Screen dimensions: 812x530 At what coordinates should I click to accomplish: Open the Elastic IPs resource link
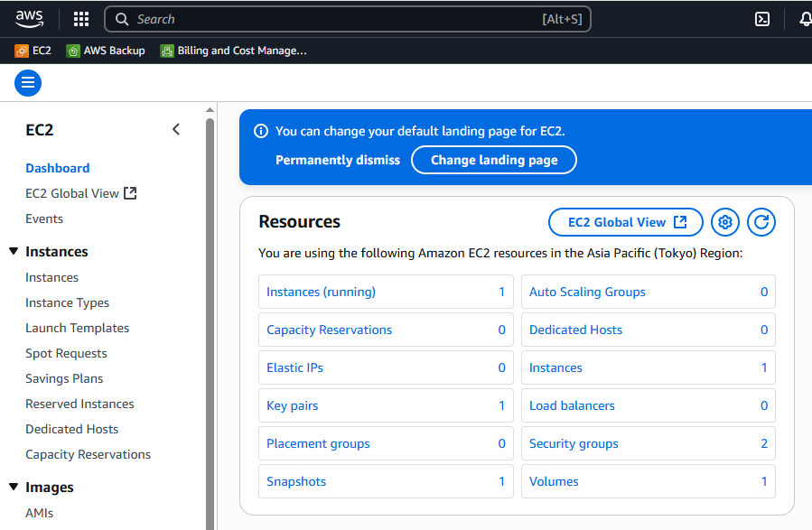[x=294, y=367]
